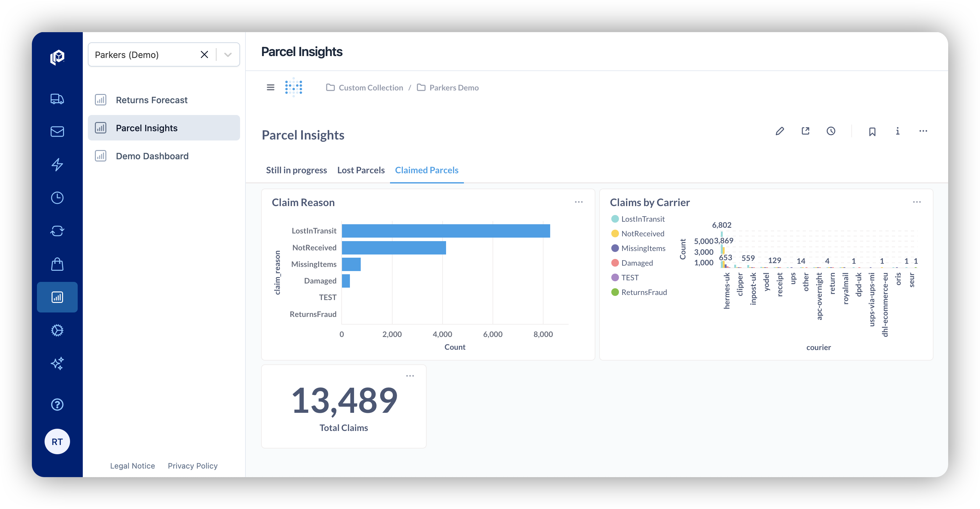This screenshot has width=980, height=509.
Task: Clear the Parkers (Demo) selection with X
Action: coord(204,55)
